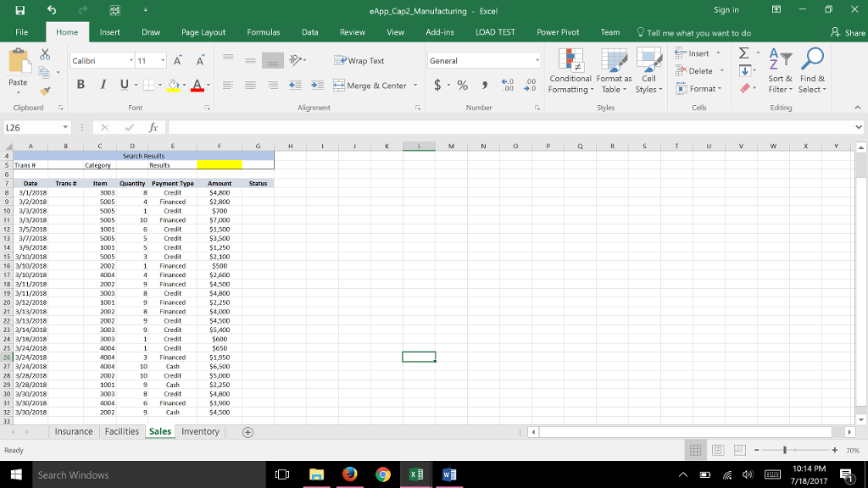Toggle Wrap Text for the cell
The image size is (868, 488).
pyautogui.click(x=360, y=61)
